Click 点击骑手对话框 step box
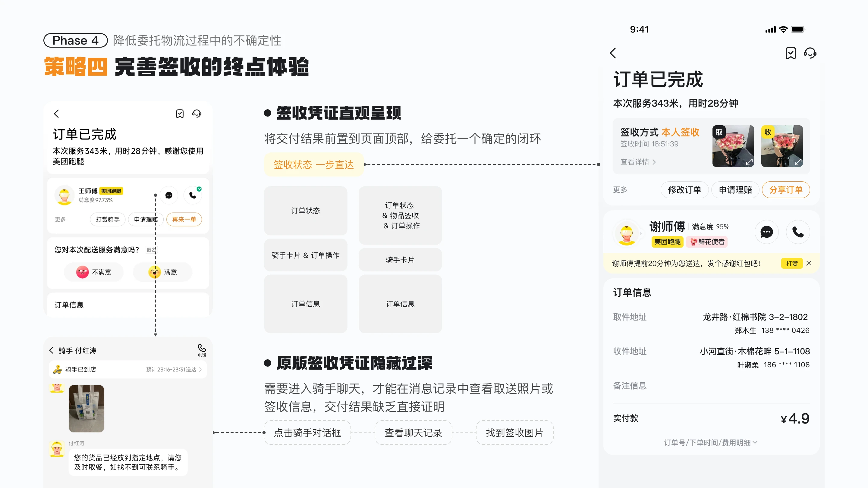The image size is (868, 488). [x=307, y=433]
